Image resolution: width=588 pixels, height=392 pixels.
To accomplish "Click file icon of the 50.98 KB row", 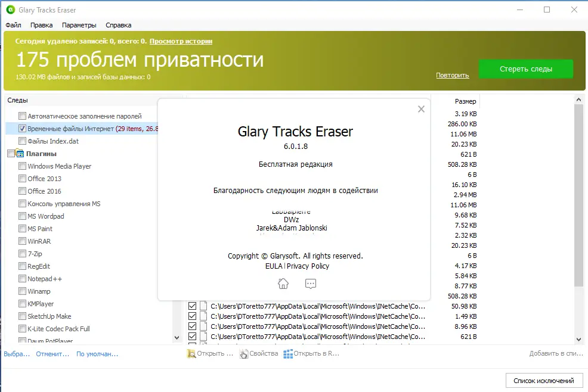I will coord(203,306).
